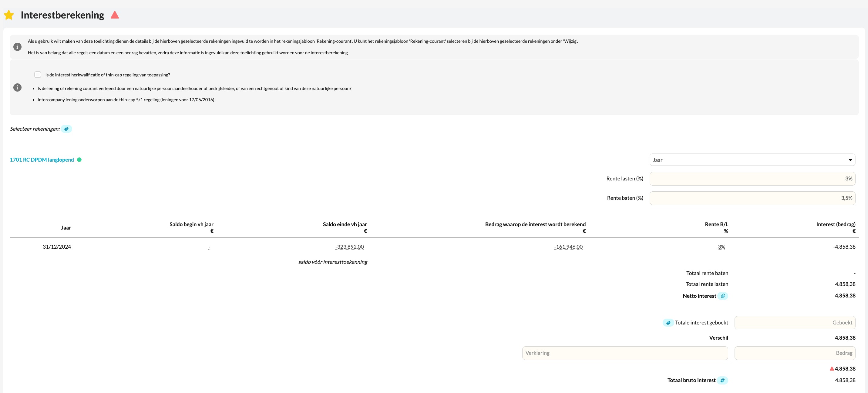Screen dimensions: 868x393
Task: Open the Jaar period dropdown
Action: click(752, 160)
